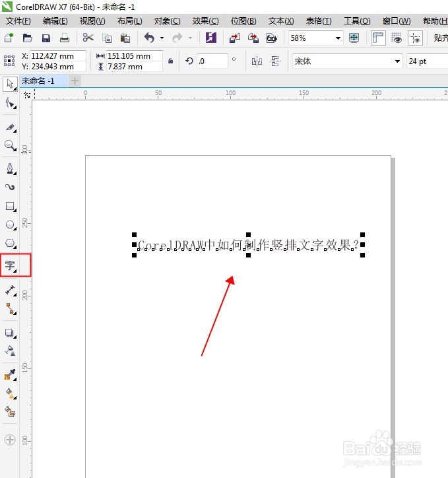Open the 窗口(W) menu
Image resolution: width=448 pixels, height=478 pixels.
click(x=397, y=21)
